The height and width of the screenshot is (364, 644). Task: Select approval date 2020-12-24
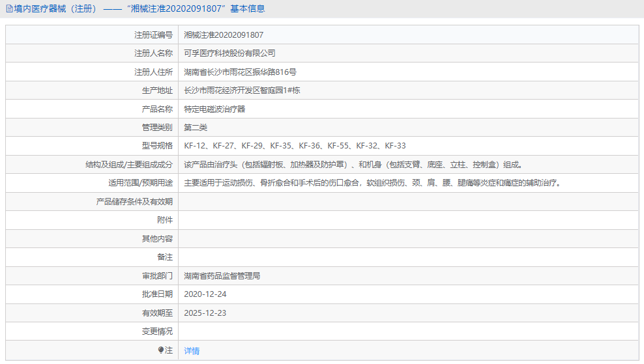click(205, 294)
